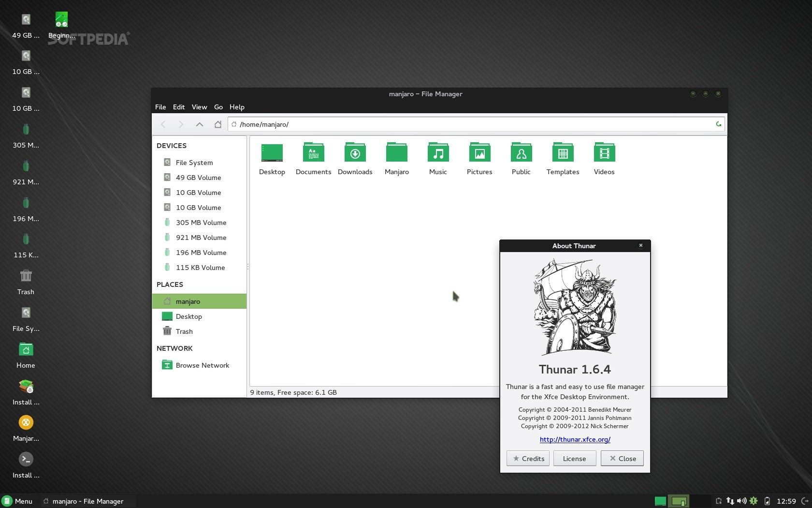
Task: Select the 921 MB Volume device
Action: [201, 238]
